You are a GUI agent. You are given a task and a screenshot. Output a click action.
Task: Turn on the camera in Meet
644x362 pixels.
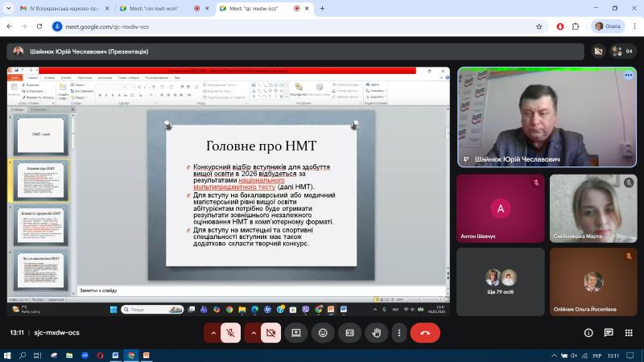[x=271, y=332]
